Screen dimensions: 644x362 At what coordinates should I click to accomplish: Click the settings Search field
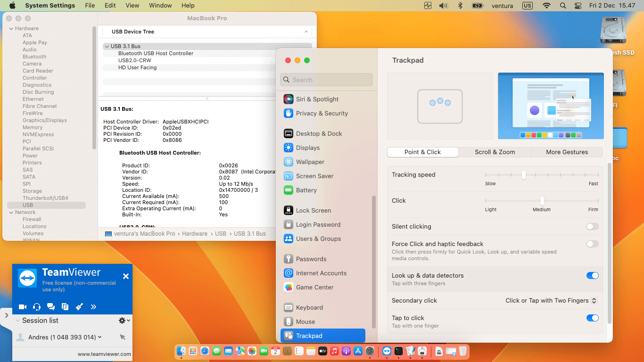326,80
